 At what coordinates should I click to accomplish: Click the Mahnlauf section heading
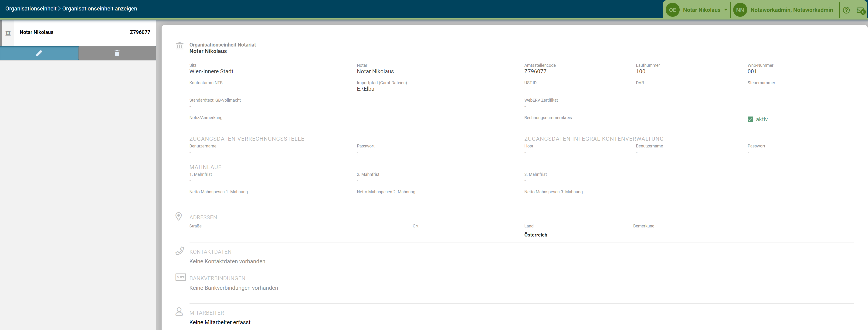[x=205, y=167]
